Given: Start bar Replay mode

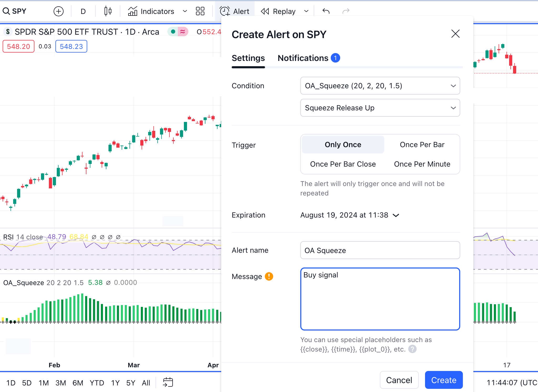Looking at the screenshot, I should 278,11.
